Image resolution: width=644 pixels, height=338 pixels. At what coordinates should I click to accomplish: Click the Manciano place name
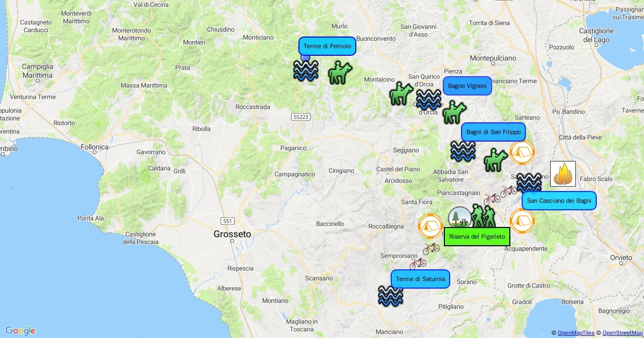pyautogui.click(x=389, y=332)
